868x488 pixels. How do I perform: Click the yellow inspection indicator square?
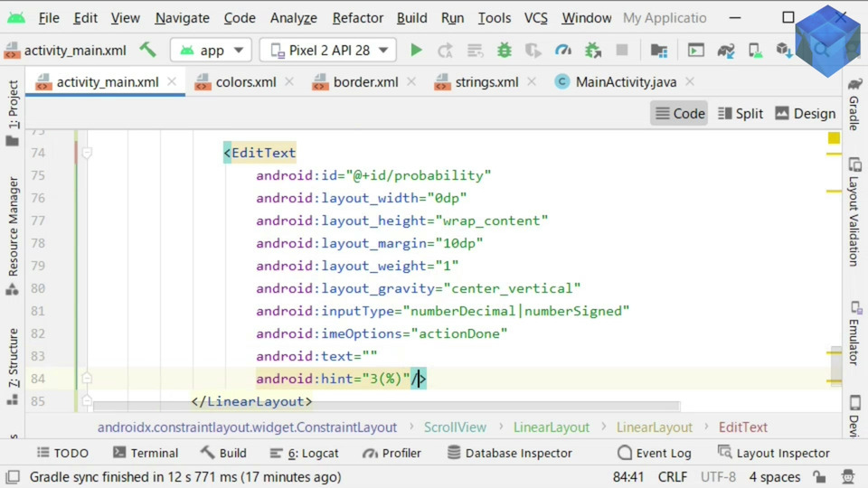pyautogui.click(x=834, y=137)
